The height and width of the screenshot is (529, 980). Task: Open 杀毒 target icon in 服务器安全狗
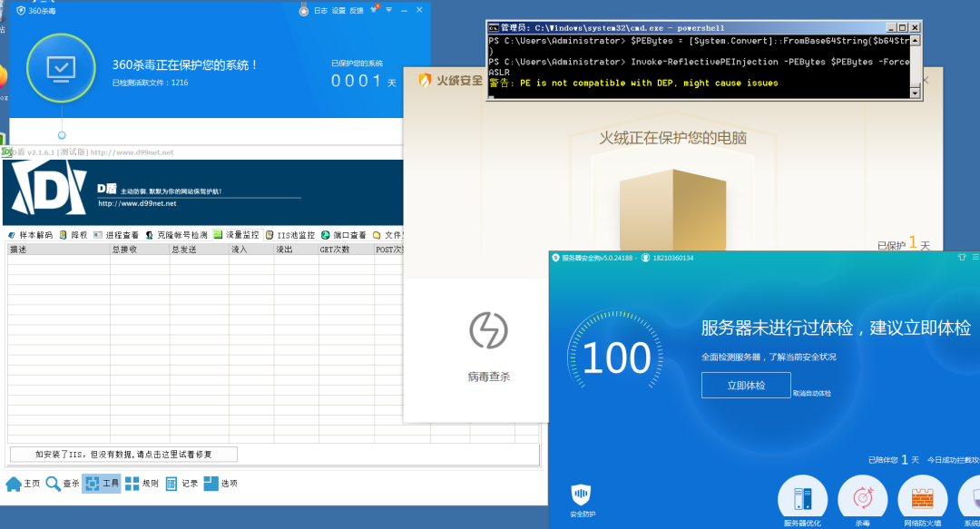[863, 500]
